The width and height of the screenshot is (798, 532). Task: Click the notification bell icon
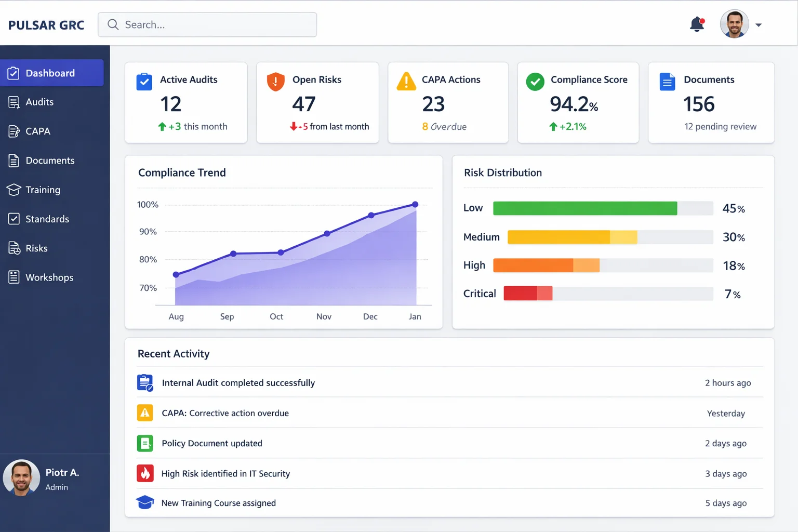pyautogui.click(x=697, y=24)
